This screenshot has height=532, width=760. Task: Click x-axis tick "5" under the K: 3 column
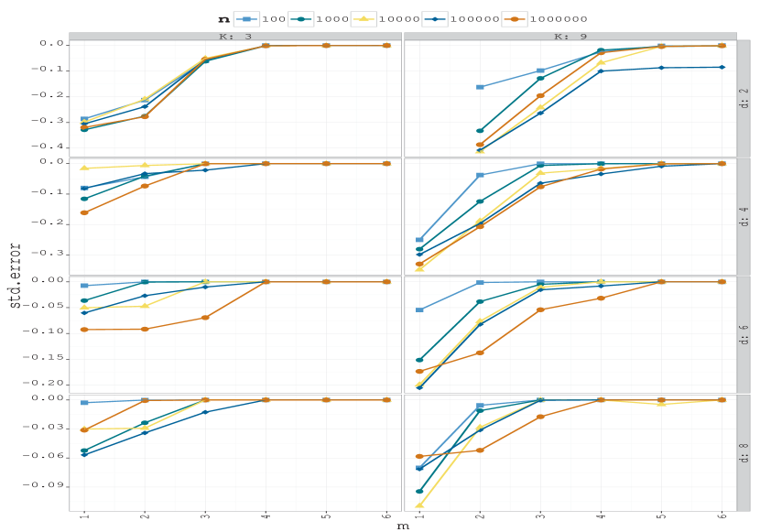[x=326, y=516]
